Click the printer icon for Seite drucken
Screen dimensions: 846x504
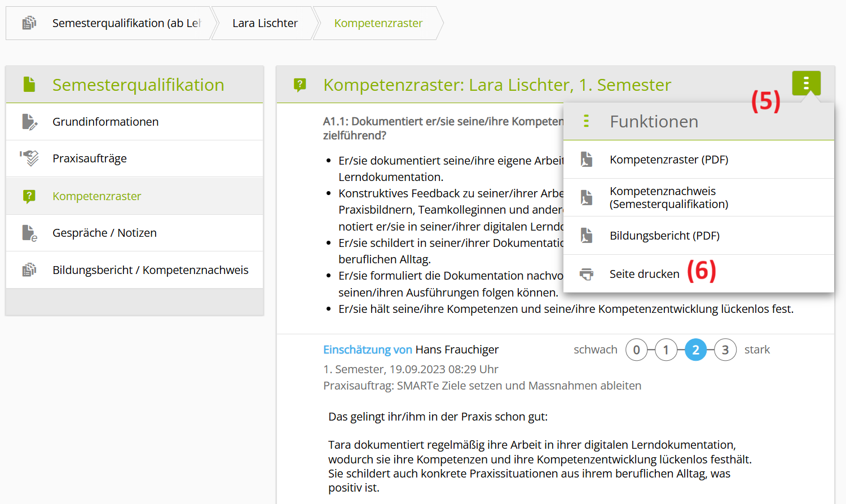[587, 274]
